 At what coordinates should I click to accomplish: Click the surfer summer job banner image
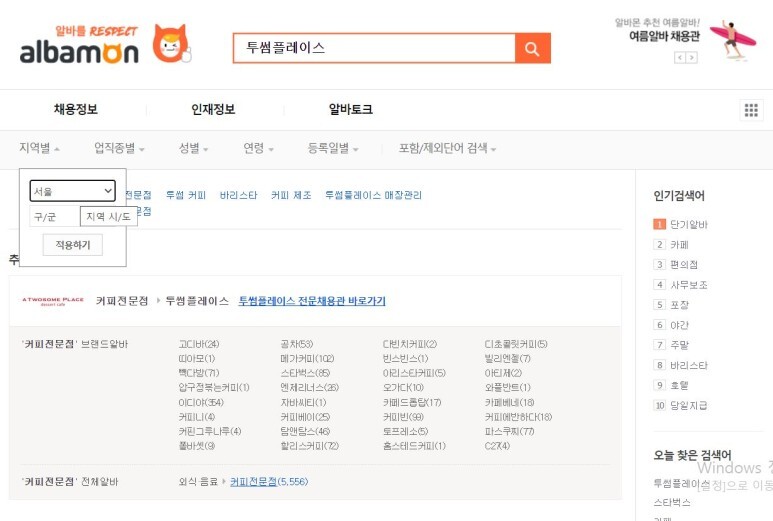pos(733,40)
